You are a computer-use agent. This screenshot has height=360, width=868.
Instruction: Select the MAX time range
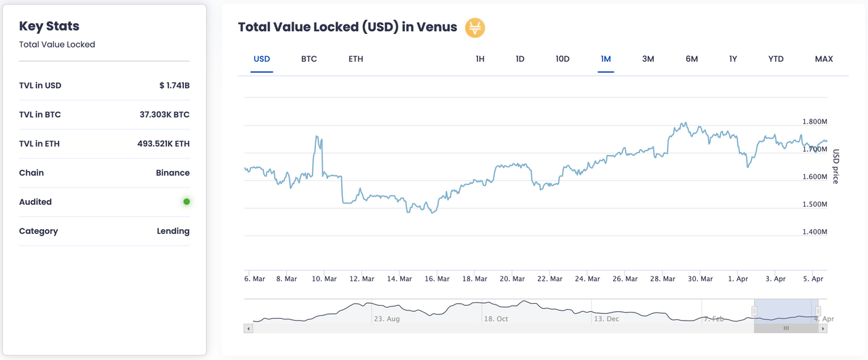(x=824, y=59)
